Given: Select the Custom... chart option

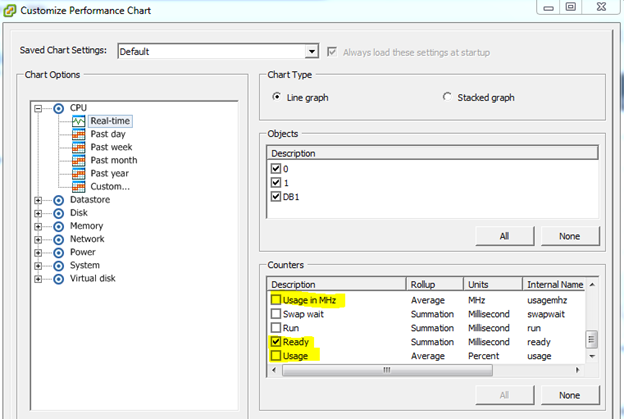Looking at the screenshot, I should pos(110,186).
